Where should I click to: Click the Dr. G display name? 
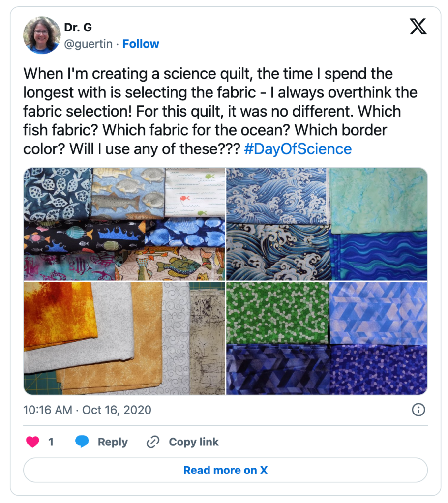[78, 27]
